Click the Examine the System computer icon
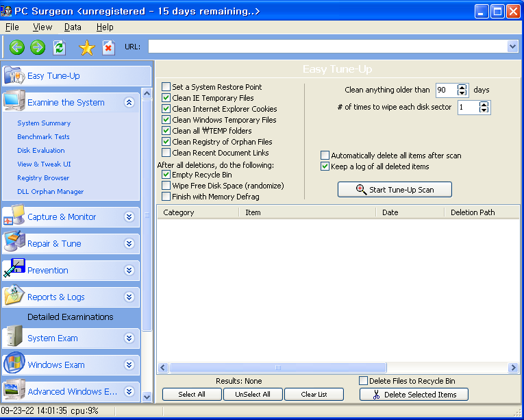The height and width of the screenshot is (420, 524). coord(14,101)
